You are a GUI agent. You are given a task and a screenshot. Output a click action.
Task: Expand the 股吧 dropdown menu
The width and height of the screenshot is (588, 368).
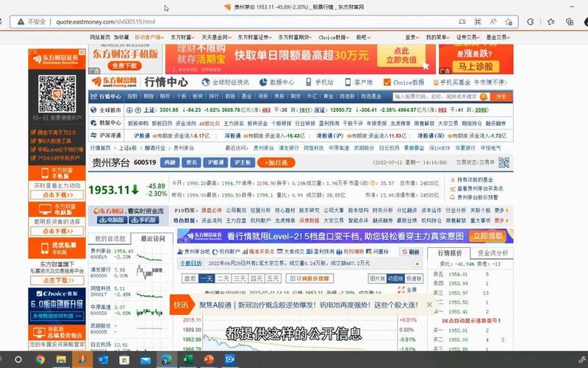tap(363, 38)
